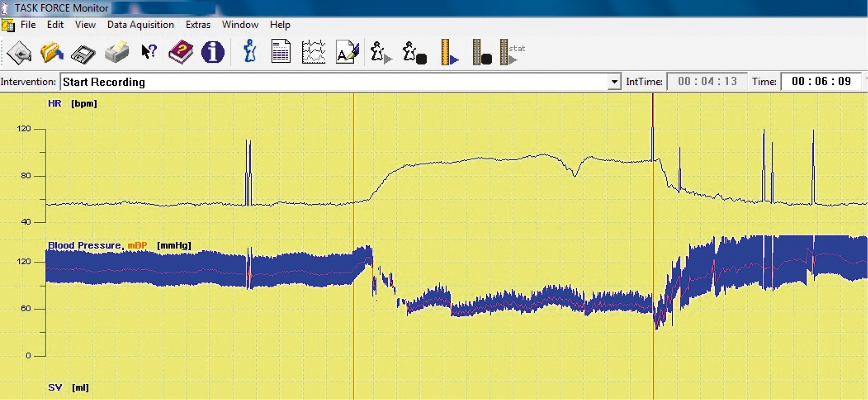868x400 pixels.
Task: Click the open folder toolbar icon
Action: tap(51, 52)
